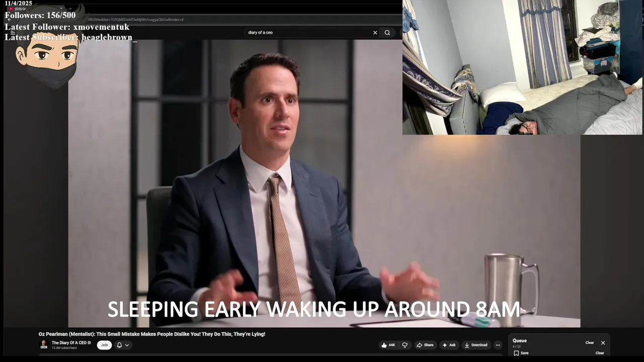Screen dimensions: 644x362
Task: Open the Share dialog
Action: (425, 345)
